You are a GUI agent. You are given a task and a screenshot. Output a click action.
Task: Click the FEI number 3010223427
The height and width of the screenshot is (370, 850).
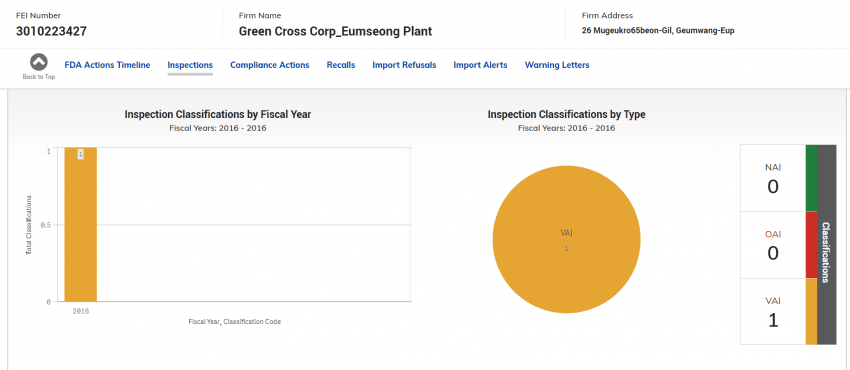pyautogui.click(x=51, y=31)
